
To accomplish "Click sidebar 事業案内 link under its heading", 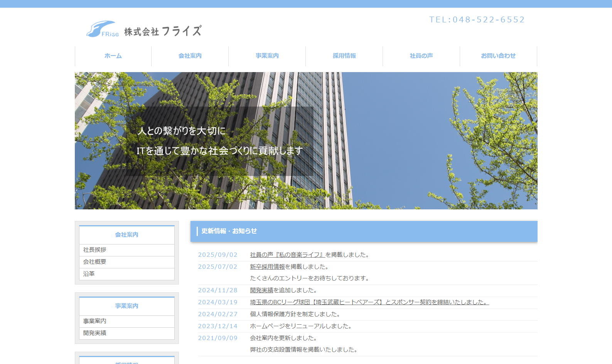I will [x=95, y=321].
